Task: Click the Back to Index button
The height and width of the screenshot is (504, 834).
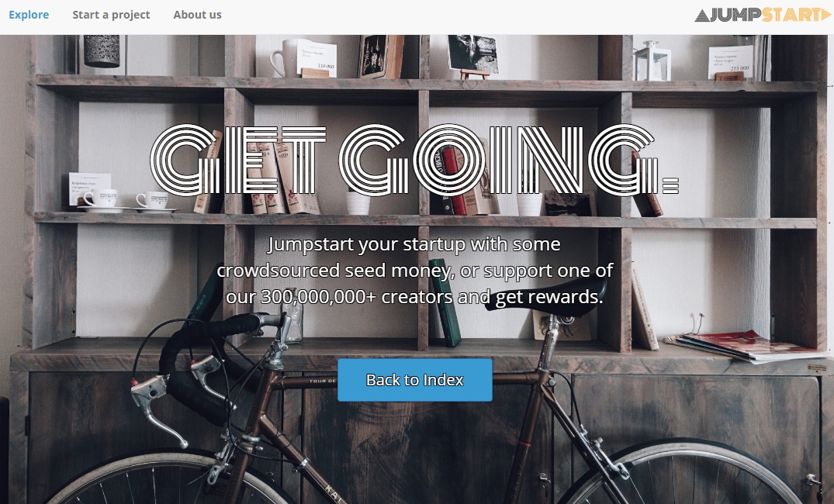Action: (x=415, y=380)
